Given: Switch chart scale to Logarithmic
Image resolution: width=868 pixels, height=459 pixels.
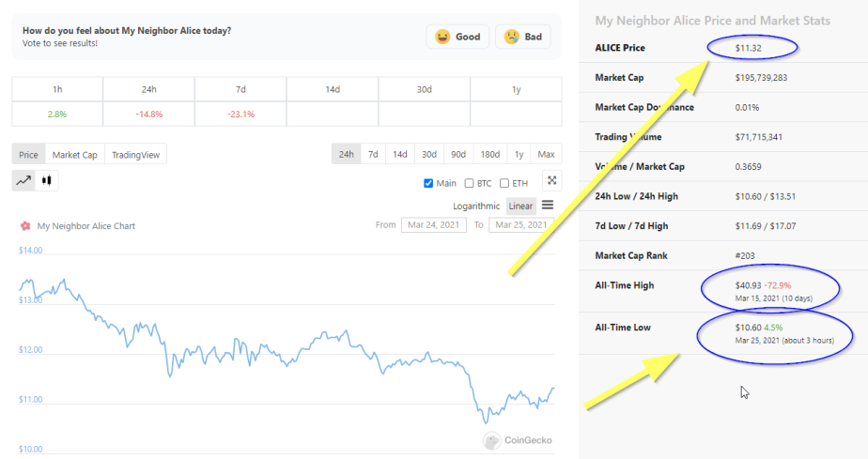Looking at the screenshot, I should [476, 206].
